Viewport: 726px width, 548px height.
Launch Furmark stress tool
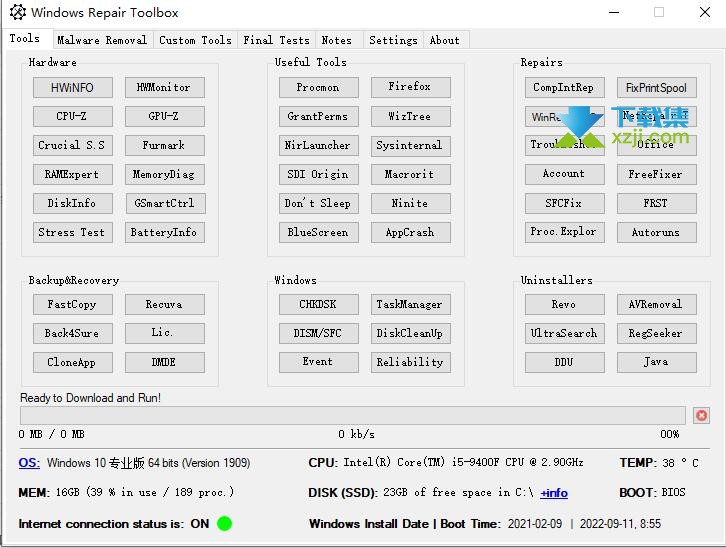[164, 145]
